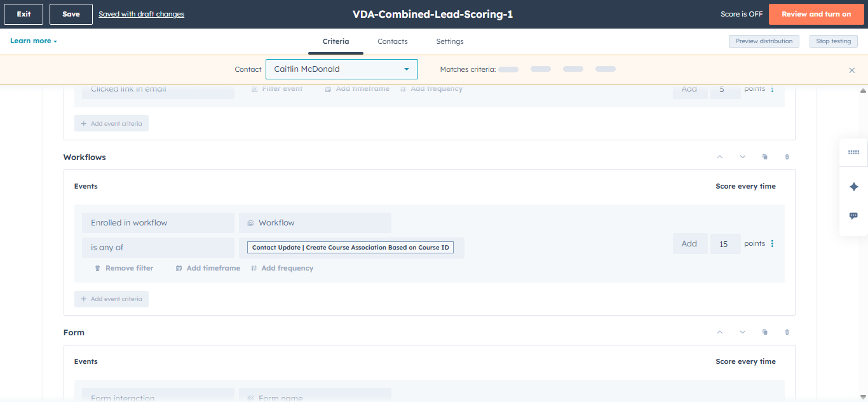Click Review and turn on
The width and height of the screenshot is (868, 402).
click(816, 14)
